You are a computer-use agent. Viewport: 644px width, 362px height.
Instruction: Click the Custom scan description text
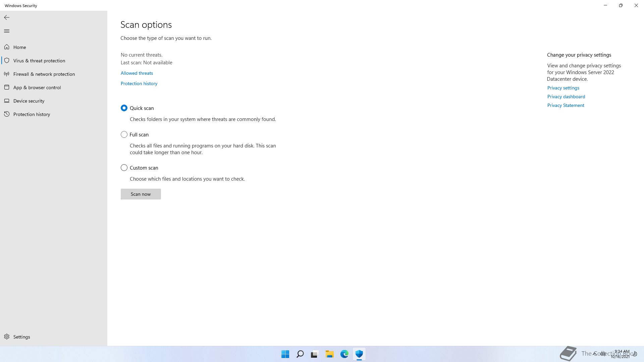pos(187,179)
